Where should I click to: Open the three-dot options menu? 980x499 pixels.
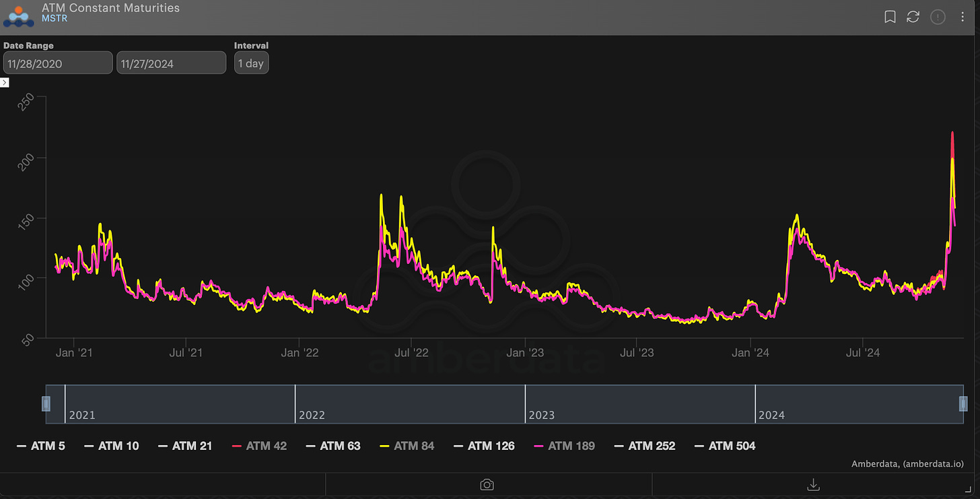tap(963, 17)
